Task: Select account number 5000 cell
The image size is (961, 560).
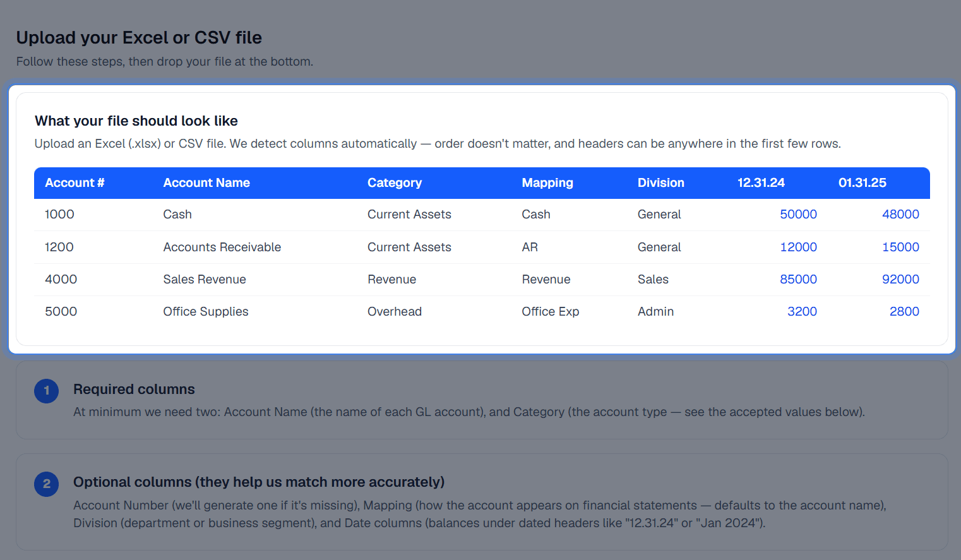Action: [61, 312]
